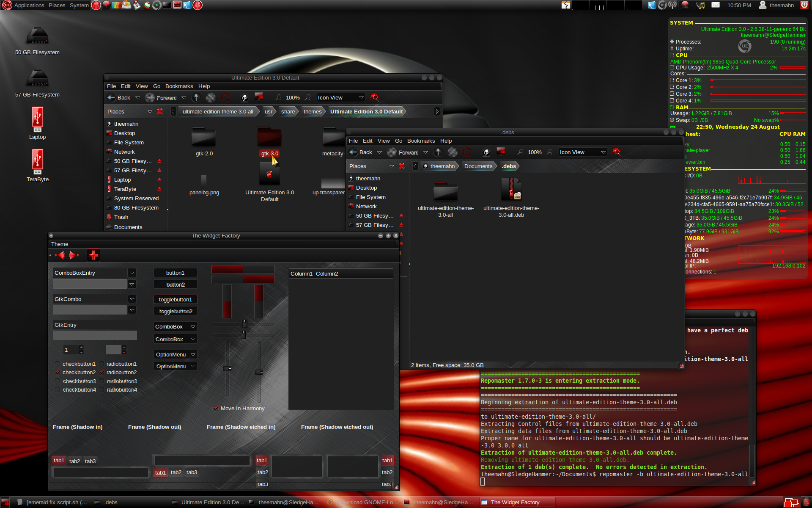Viewport: 812px width, 508px height.
Task: Open Forward history dropdown arrow in .debs window
Action: (x=425, y=152)
